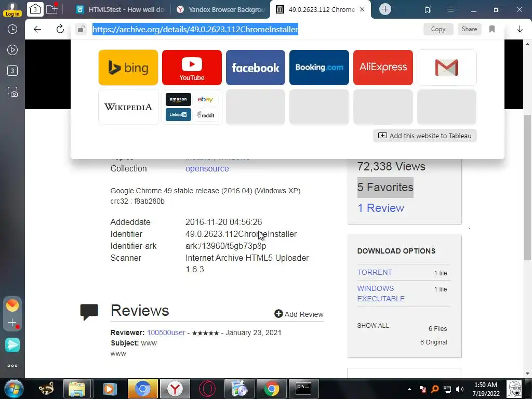Click the page vertical scrollbar
Screen dimensions: 532x399
[x=528, y=188]
